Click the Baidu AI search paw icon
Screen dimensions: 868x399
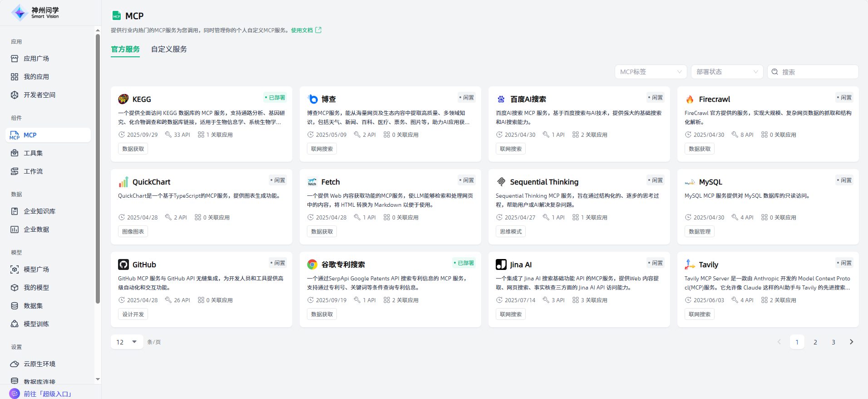coord(501,99)
